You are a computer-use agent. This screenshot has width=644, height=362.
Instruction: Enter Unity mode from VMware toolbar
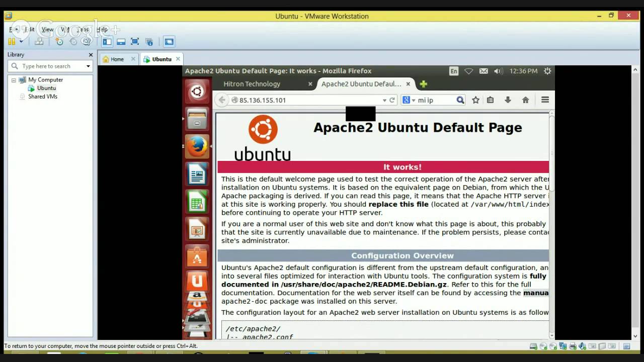coord(149,42)
